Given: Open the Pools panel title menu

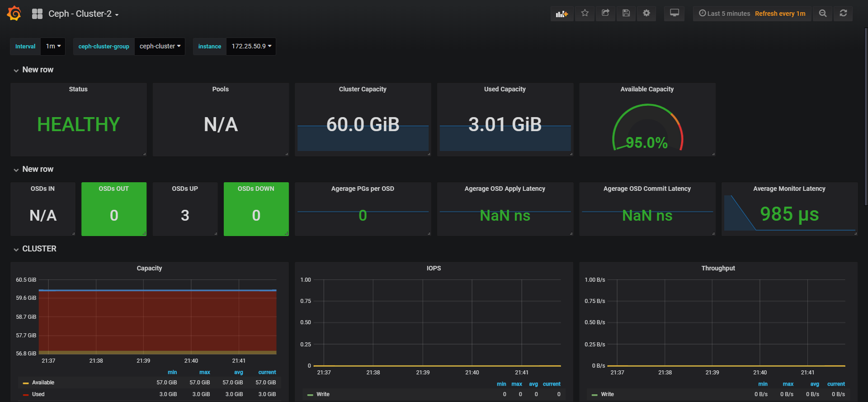Looking at the screenshot, I should pyautogui.click(x=221, y=89).
